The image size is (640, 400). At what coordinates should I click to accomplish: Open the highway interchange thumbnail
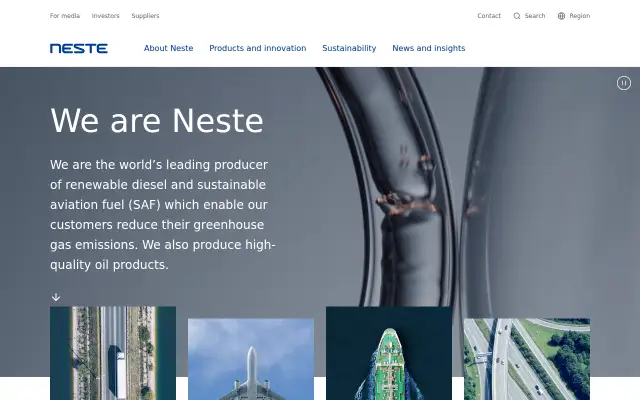coord(527,359)
